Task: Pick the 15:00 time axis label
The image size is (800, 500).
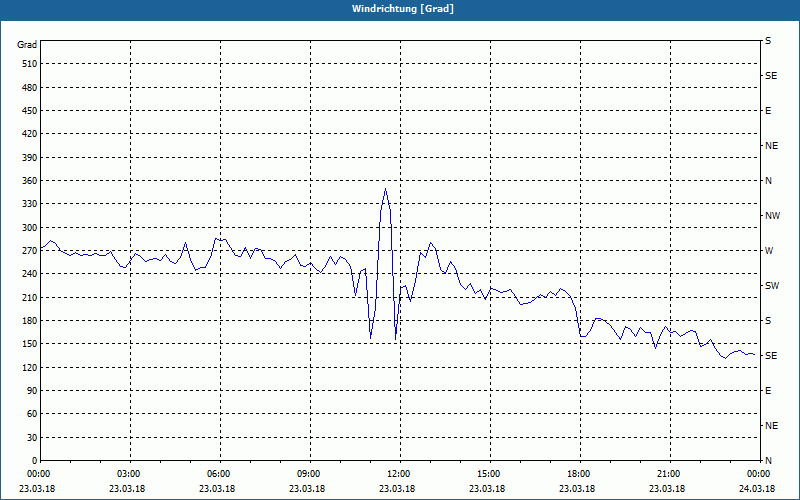Action: 490,474
